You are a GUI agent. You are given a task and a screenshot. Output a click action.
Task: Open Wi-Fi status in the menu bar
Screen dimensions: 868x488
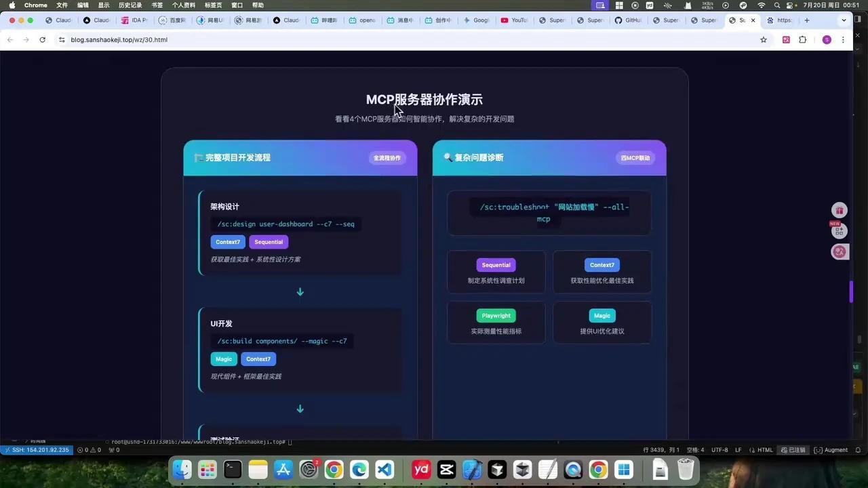tap(761, 5)
